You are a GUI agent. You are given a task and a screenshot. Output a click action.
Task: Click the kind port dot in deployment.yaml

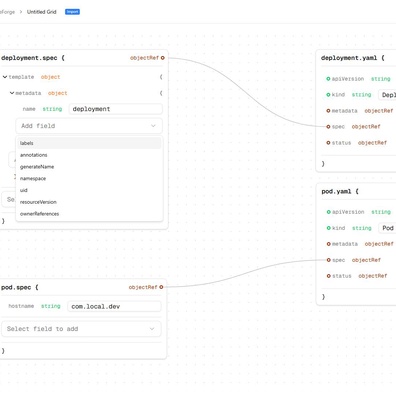[328, 95]
